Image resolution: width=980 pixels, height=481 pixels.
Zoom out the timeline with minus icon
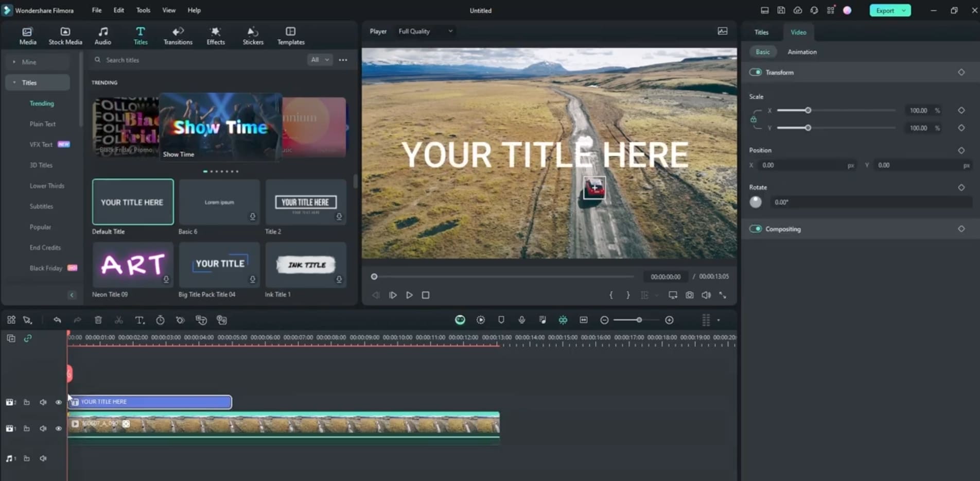(x=604, y=320)
